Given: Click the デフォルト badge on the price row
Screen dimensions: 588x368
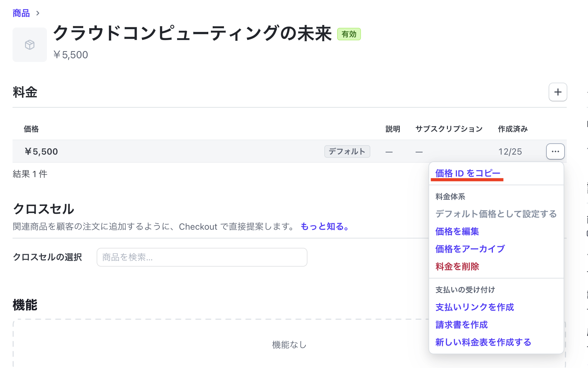Looking at the screenshot, I should (x=347, y=151).
